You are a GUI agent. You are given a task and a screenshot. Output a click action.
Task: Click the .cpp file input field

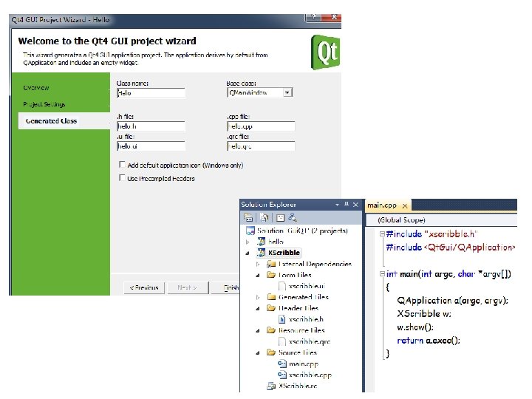(261, 126)
